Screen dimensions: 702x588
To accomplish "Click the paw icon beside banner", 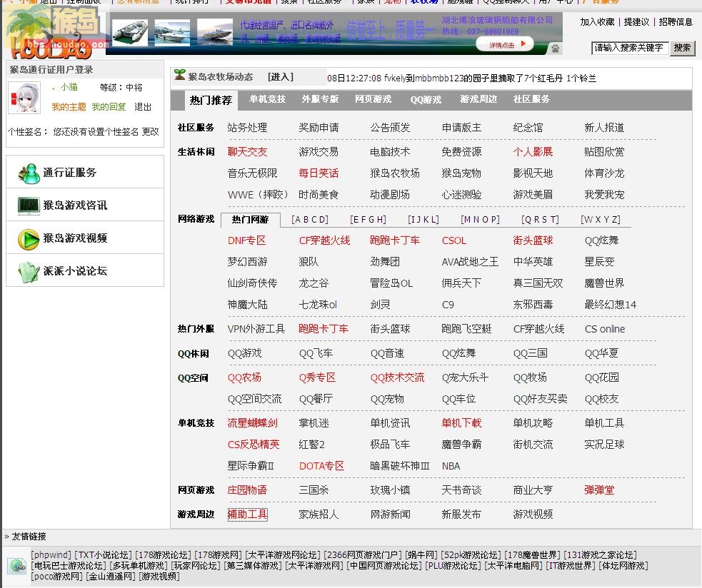I will 555,49.
